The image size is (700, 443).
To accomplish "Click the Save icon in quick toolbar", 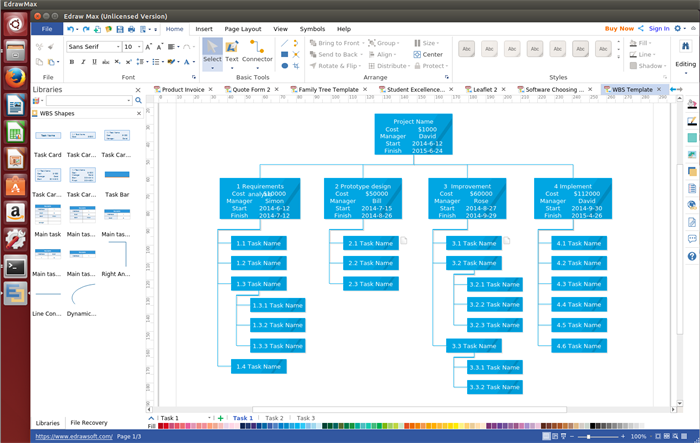I will [x=120, y=29].
